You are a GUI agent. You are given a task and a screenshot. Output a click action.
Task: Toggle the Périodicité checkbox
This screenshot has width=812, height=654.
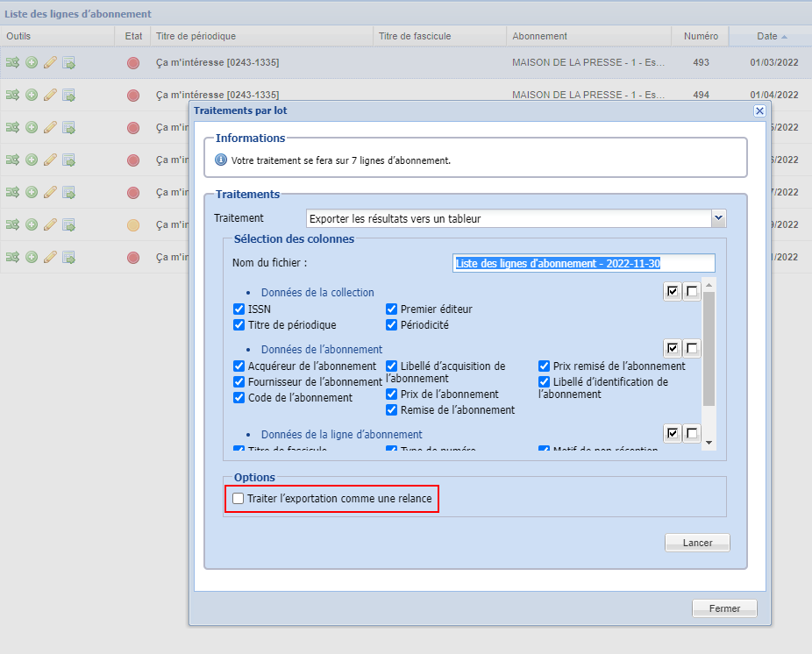[392, 325]
